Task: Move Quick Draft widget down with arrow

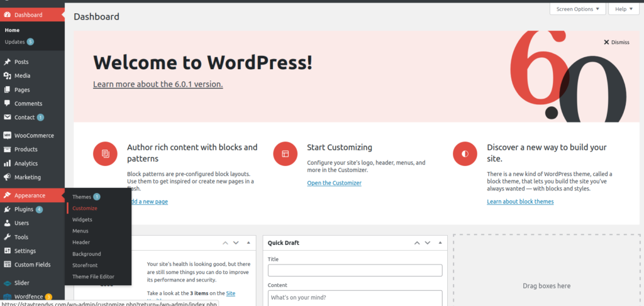Action: point(426,243)
